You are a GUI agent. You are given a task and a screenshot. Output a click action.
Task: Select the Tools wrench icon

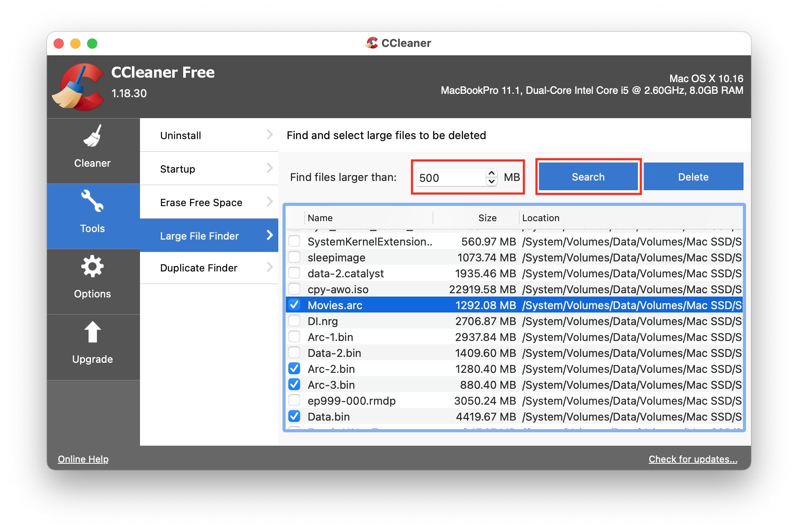[x=92, y=201]
